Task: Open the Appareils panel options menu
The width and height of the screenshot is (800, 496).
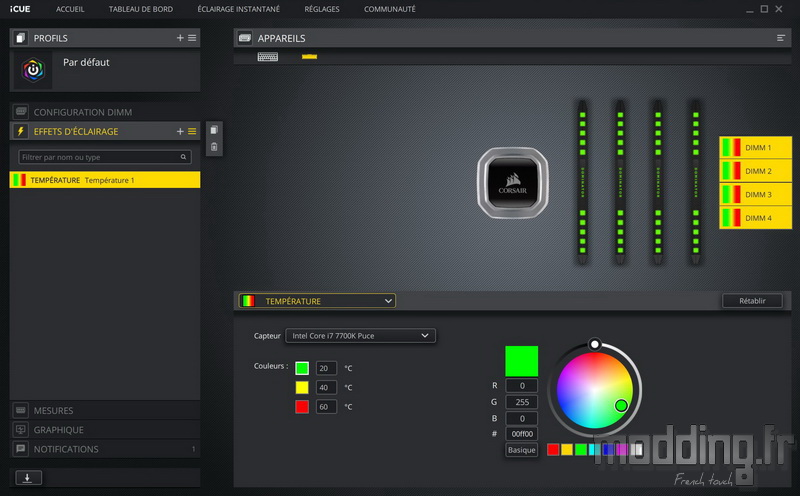Action: 781,38
